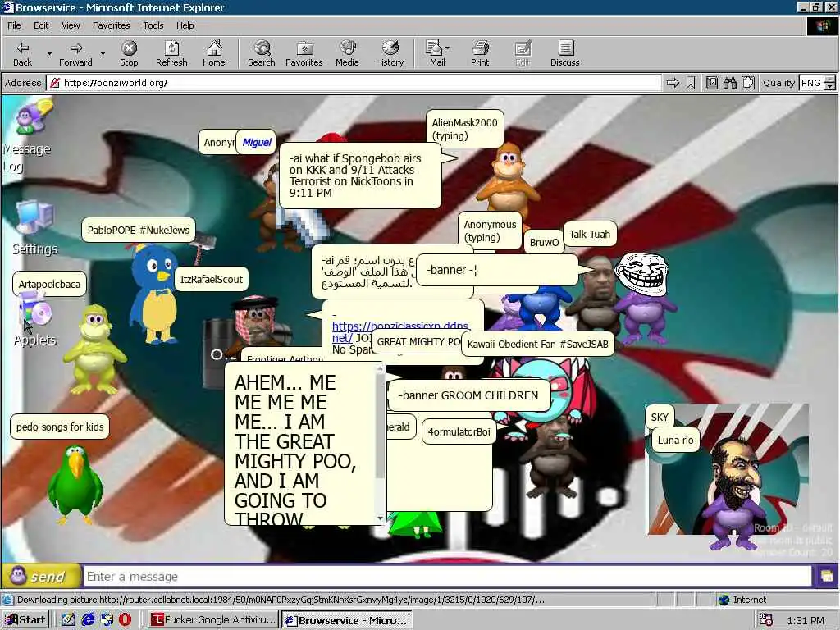This screenshot has width=840, height=630.
Task: Click the Artapoelcbaca name tag
Action: [x=49, y=284]
